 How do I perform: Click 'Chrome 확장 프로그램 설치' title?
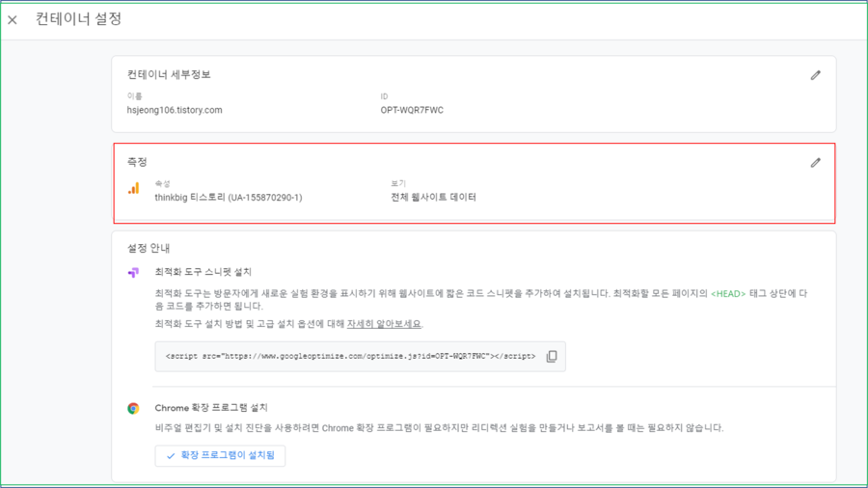tap(211, 408)
